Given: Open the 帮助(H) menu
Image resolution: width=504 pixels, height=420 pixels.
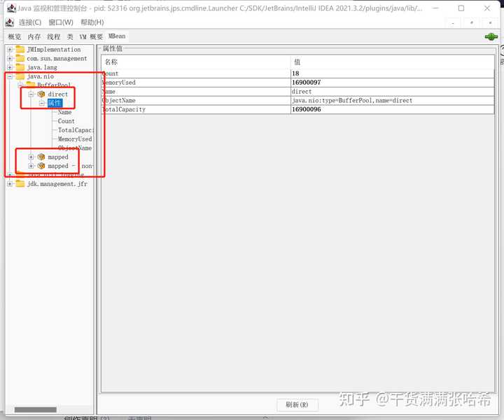Looking at the screenshot, I should click(x=92, y=22).
